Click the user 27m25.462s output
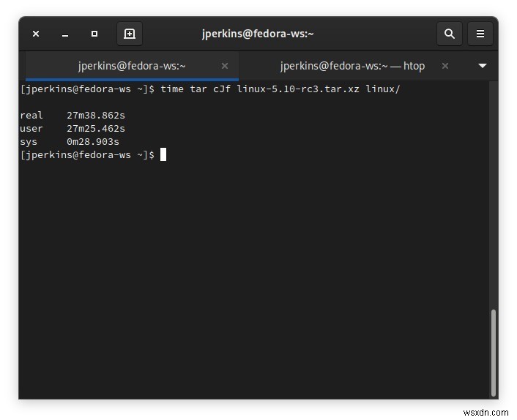 [72, 129]
